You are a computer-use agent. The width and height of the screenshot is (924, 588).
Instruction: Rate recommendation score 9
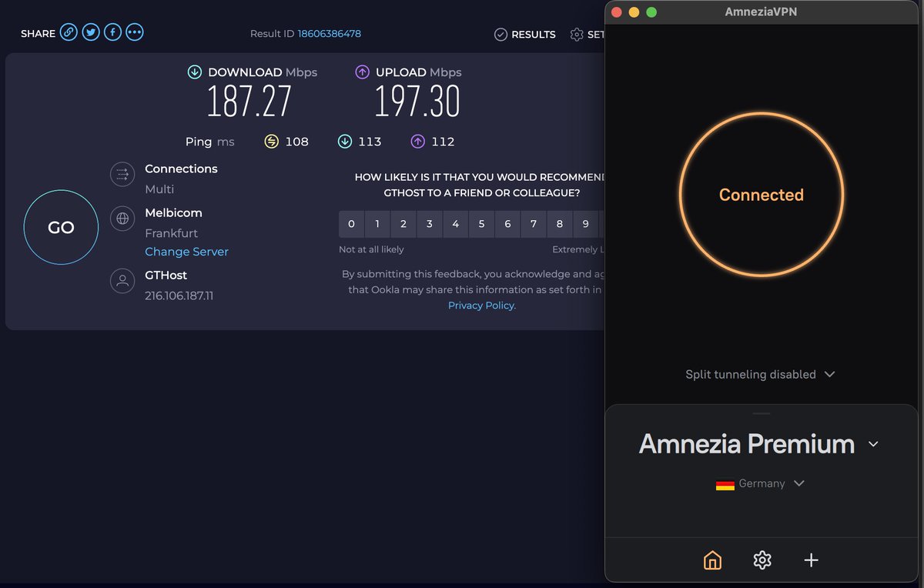coord(586,224)
